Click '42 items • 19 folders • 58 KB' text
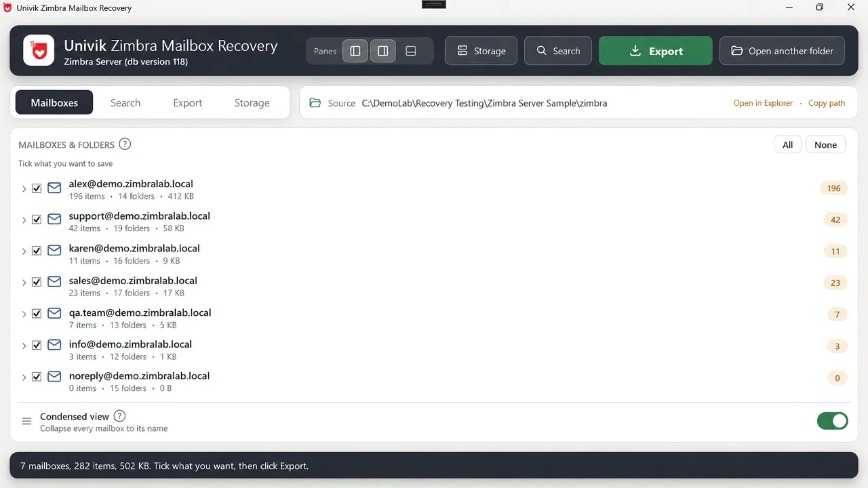This screenshot has height=488, width=868. [127, 228]
